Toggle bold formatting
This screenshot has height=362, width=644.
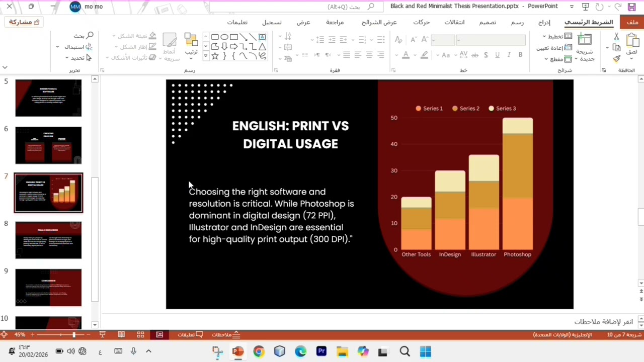pos(520,55)
